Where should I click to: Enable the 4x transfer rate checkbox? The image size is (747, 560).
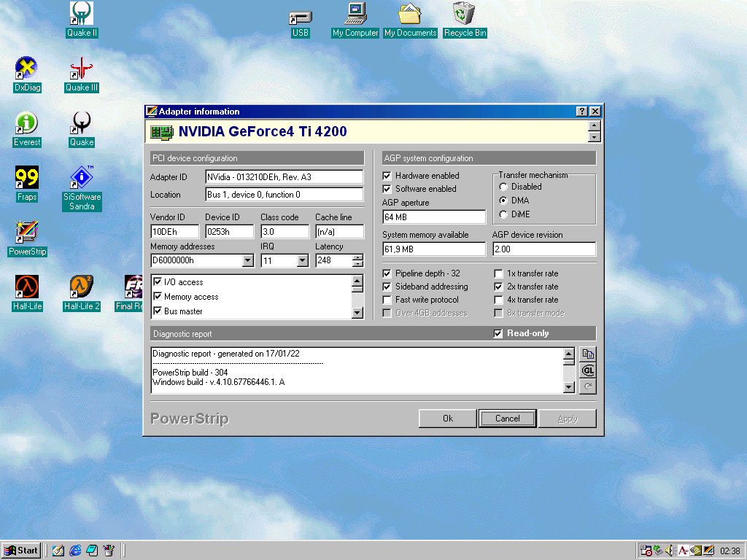click(x=499, y=300)
